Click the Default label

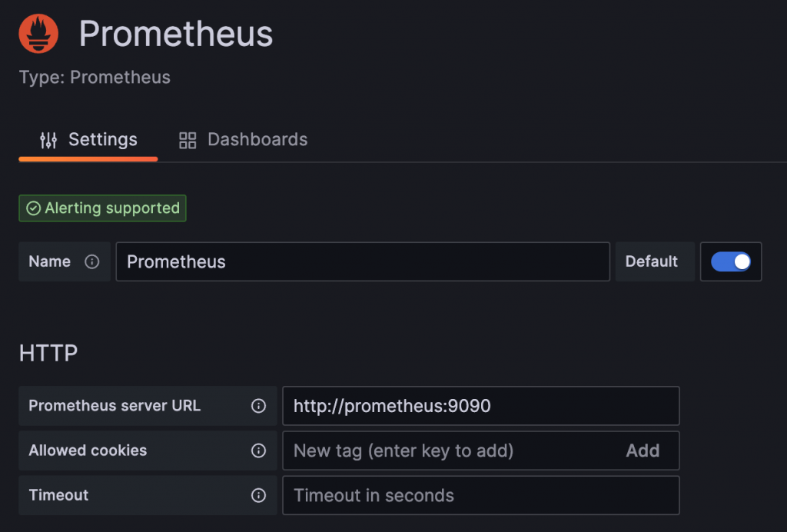tap(652, 261)
